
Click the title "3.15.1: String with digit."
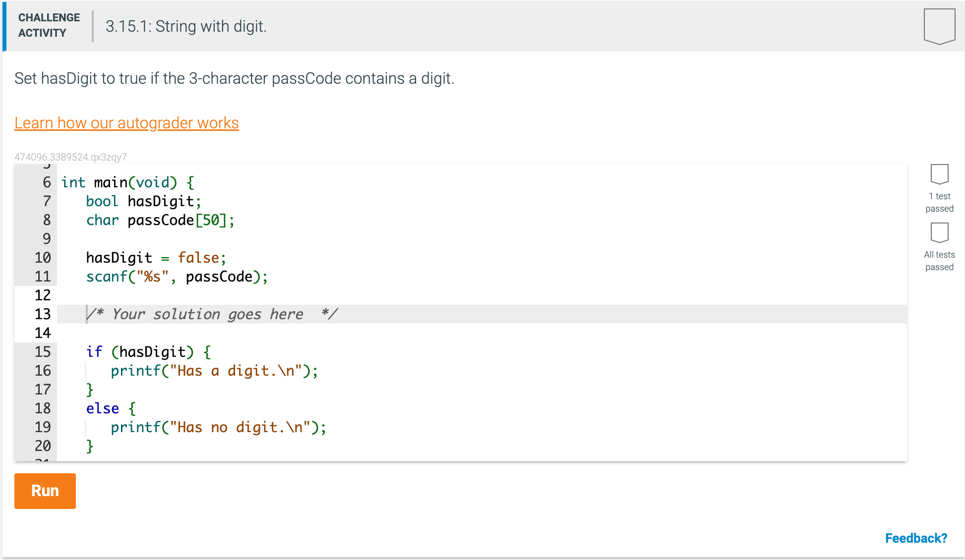pyautogui.click(x=186, y=26)
